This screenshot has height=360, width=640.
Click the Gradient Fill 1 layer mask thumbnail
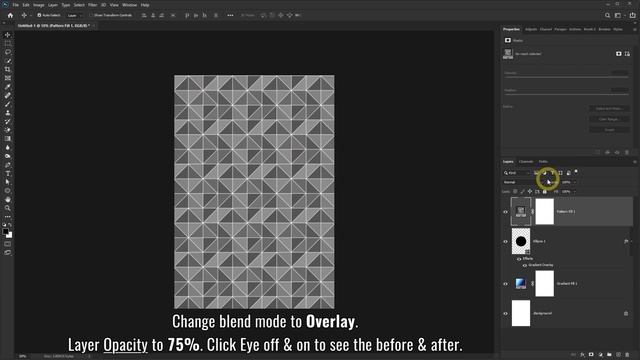tap(544, 284)
